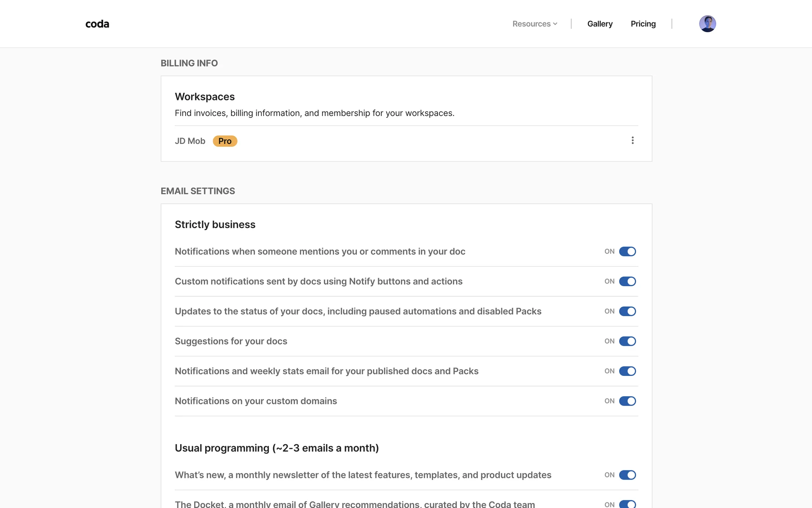Click the Resources chevron arrow
Viewport: 812px width, 508px height.
click(555, 24)
